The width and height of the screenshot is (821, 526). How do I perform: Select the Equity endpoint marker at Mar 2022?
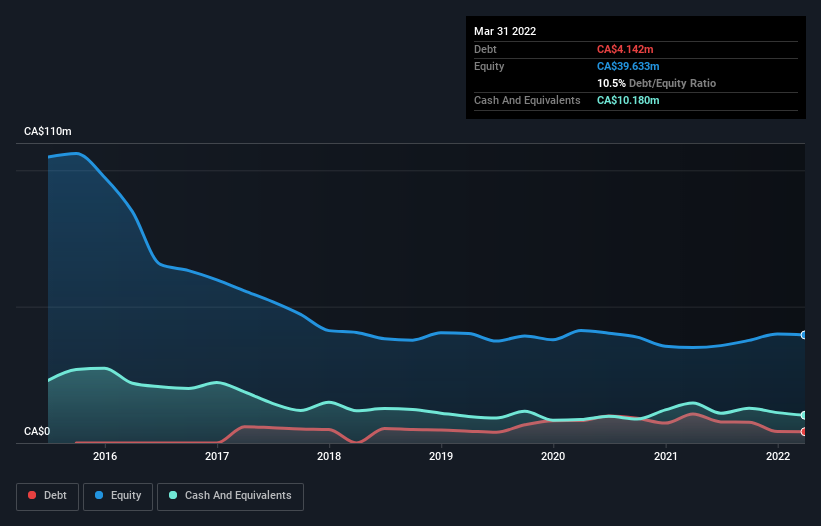tap(804, 335)
